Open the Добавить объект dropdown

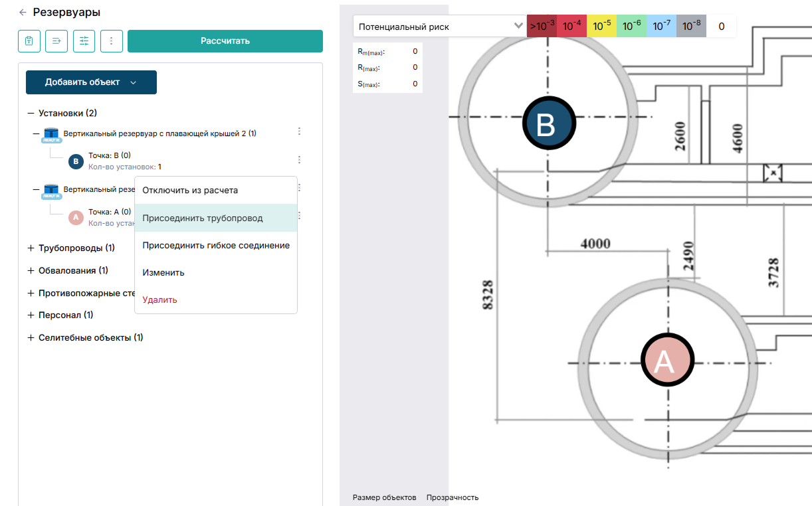(91, 82)
